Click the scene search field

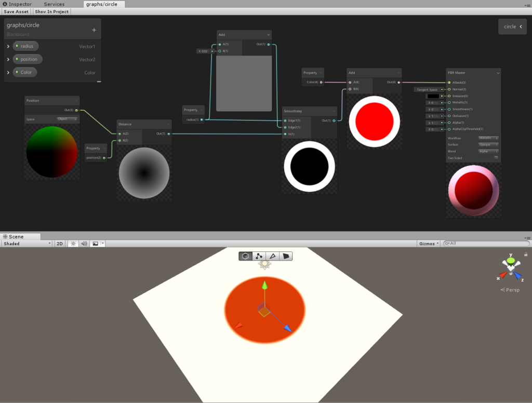486,244
